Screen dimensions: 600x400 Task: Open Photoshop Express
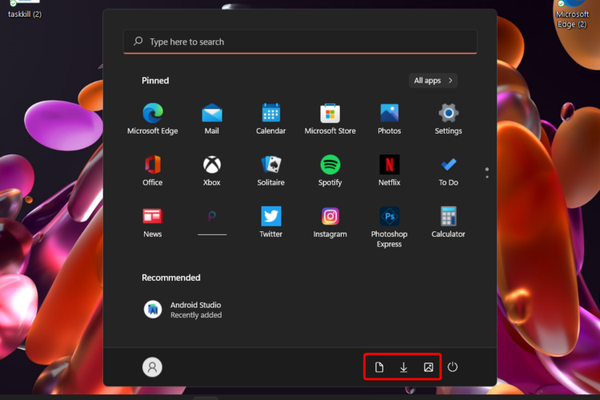pyautogui.click(x=389, y=227)
